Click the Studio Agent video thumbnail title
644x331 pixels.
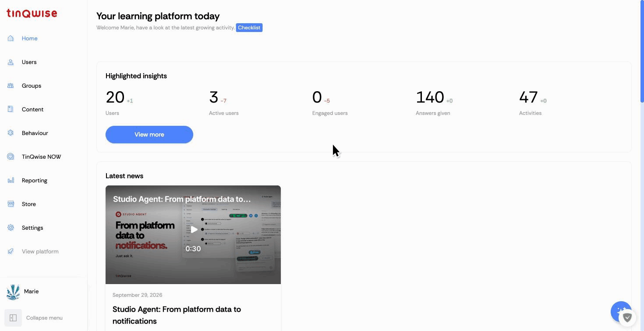(182, 199)
